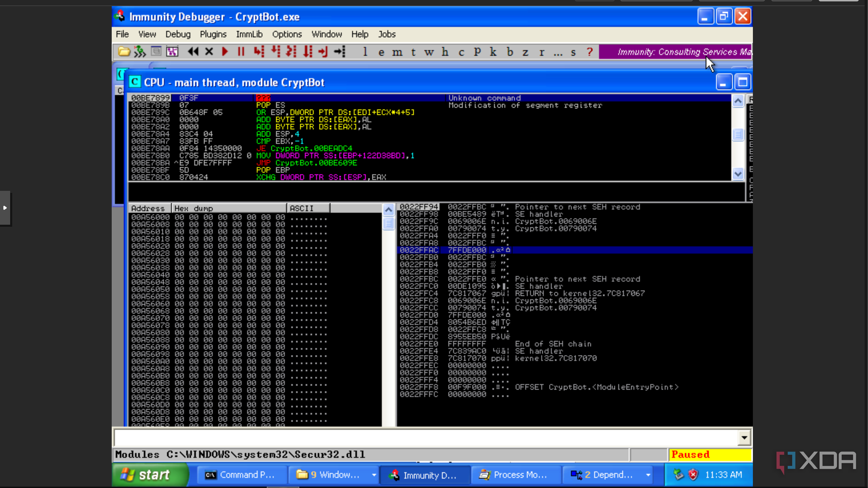Expand the 2 Depend taskbar group arrow

648,475
